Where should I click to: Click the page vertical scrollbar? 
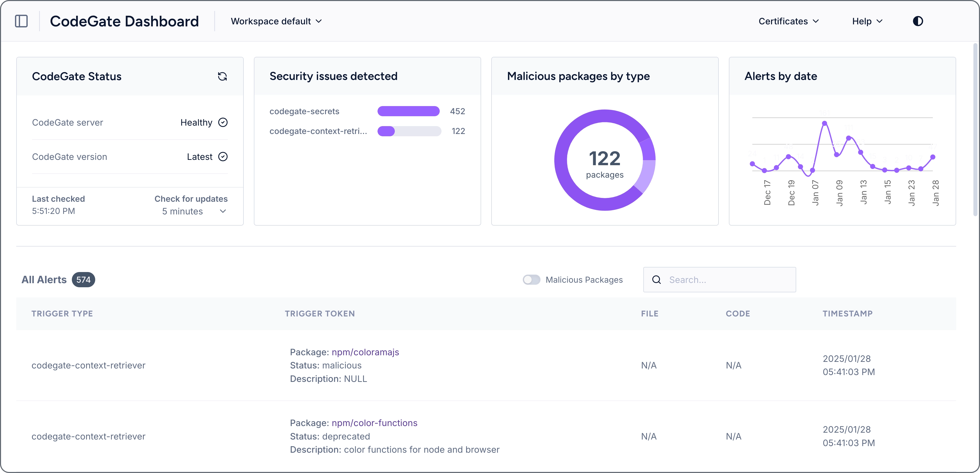coord(975,129)
